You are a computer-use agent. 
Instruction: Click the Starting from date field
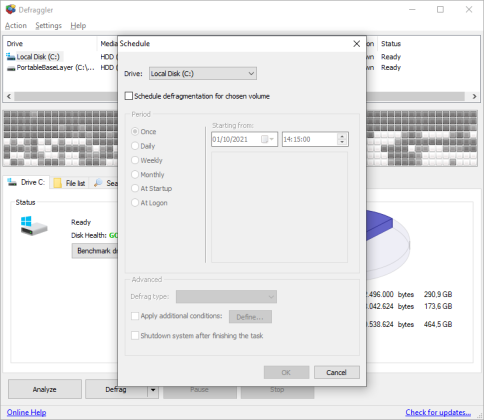244,139
